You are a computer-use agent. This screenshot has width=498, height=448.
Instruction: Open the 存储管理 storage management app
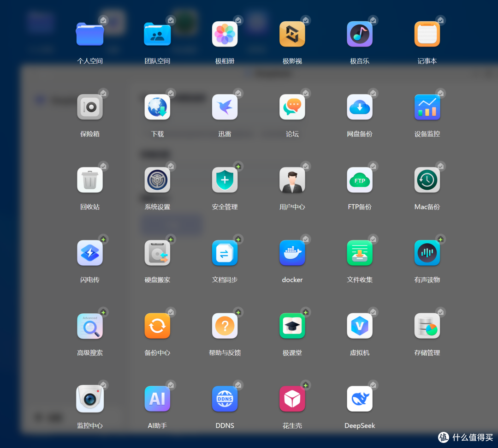pyautogui.click(x=427, y=326)
